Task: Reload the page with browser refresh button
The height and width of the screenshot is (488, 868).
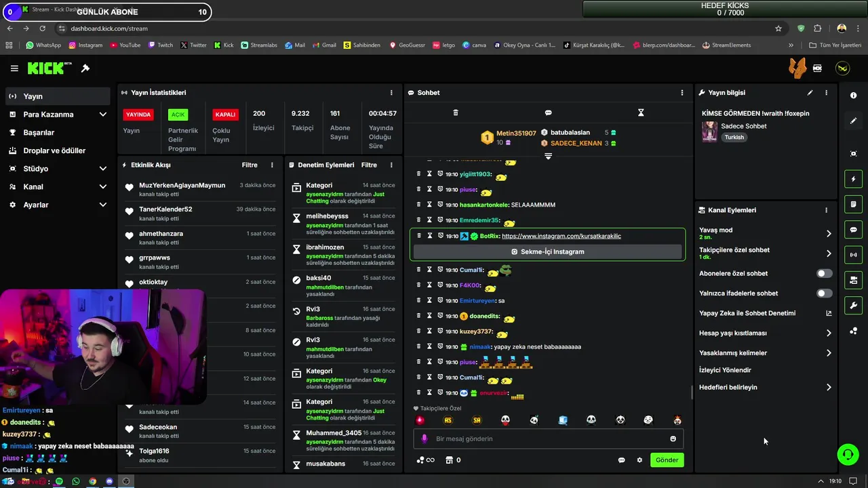Action: 42,28
